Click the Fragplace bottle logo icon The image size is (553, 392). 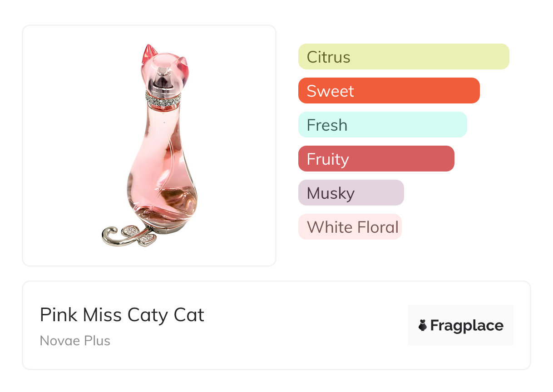click(x=423, y=325)
